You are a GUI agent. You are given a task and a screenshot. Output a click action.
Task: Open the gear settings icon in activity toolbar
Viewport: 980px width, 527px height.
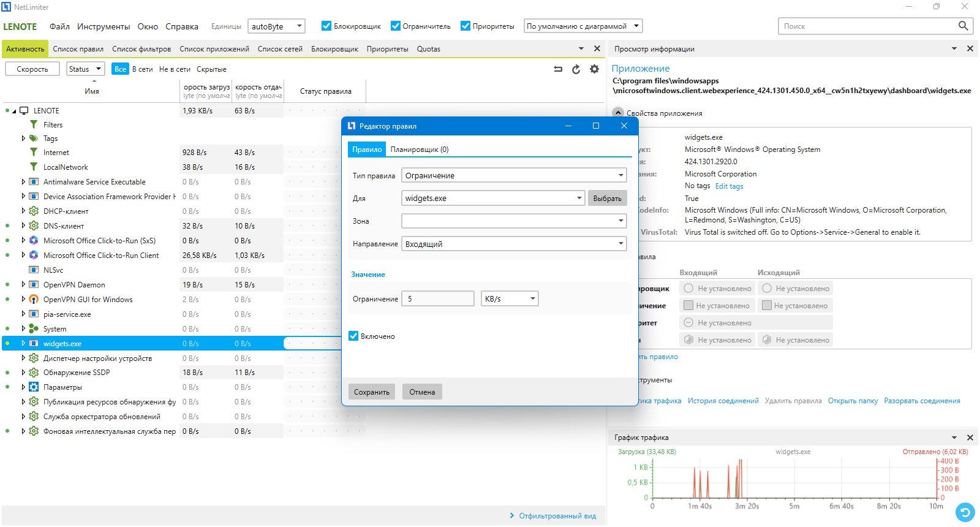point(594,69)
